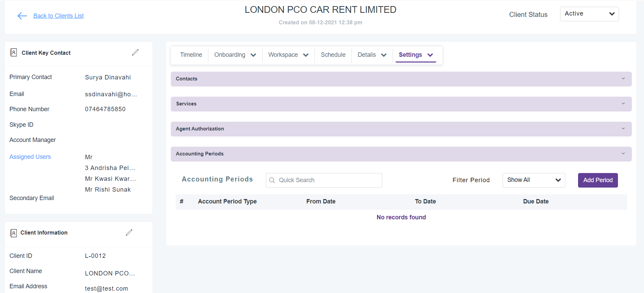Select primary contact name Surya Dinavahi
This screenshot has width=644, height=293.
108,77
